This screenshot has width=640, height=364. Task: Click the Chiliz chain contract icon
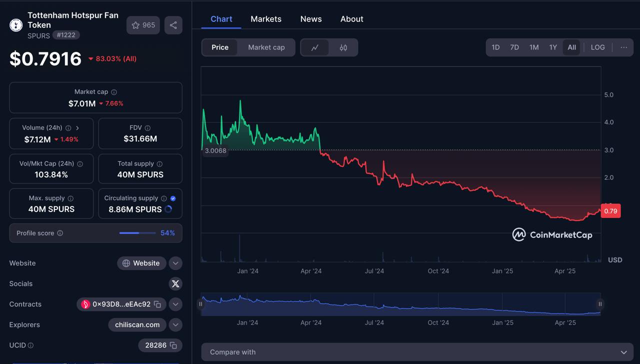coord(85,304)
